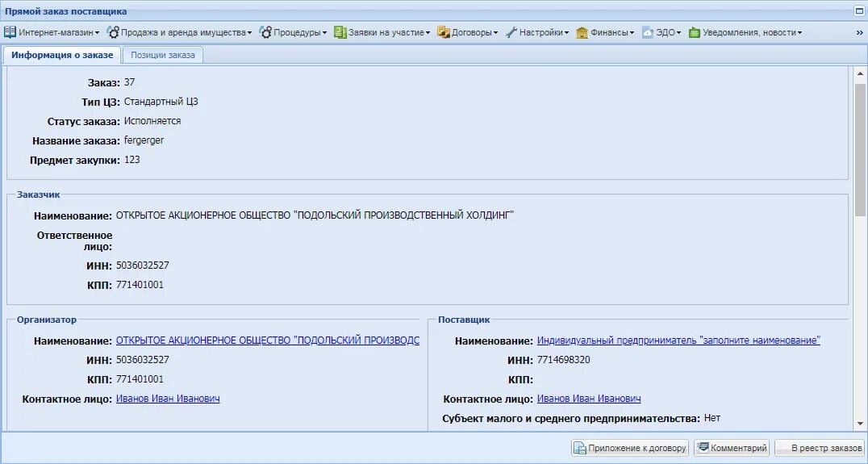868x464 pixels.
Task: Click Предмет закупки value 123
Action: coord(131,160)
